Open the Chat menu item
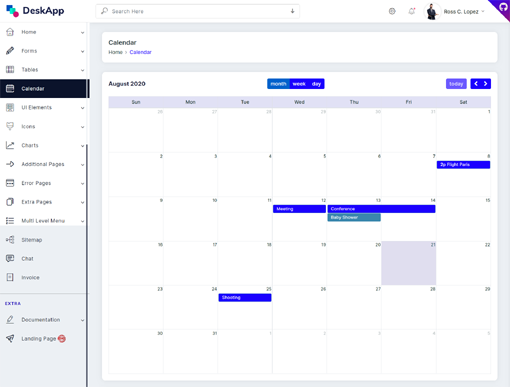 [43, 258]
